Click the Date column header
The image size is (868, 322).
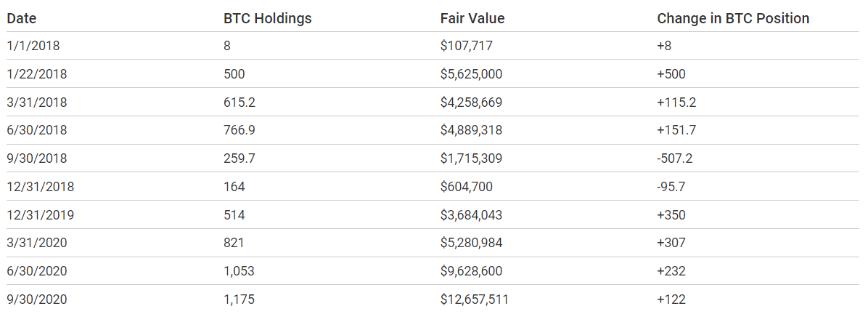pos(22,18)
